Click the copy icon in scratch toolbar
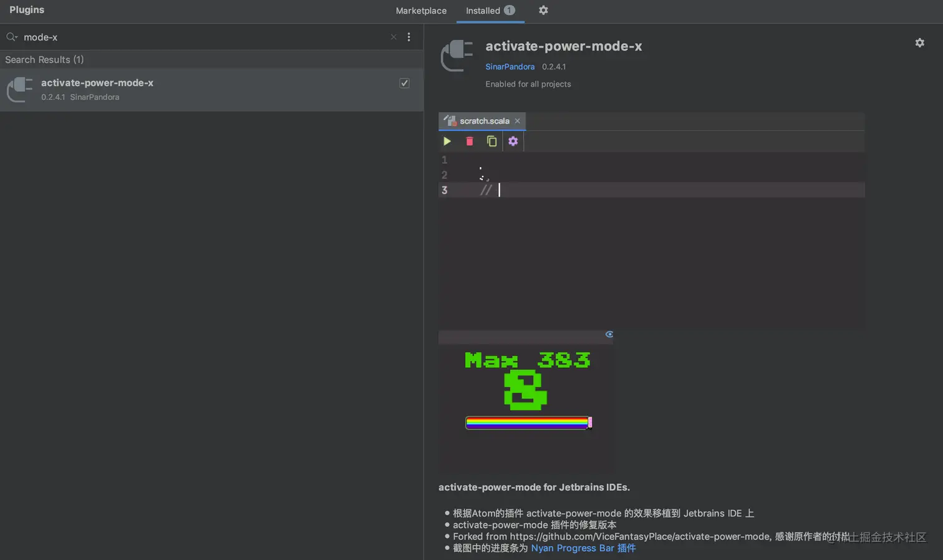 click(x=491, y=141)
